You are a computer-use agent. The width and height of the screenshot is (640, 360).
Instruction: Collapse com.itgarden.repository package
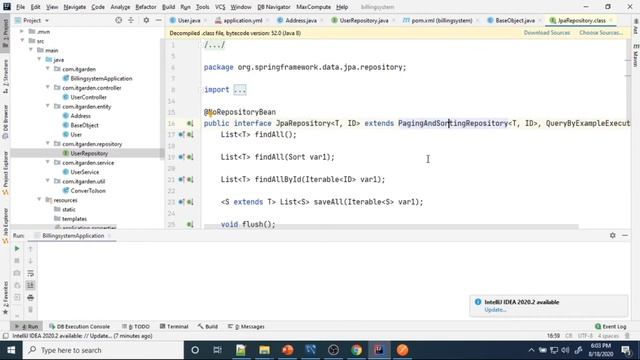click(x=48, y=144)
